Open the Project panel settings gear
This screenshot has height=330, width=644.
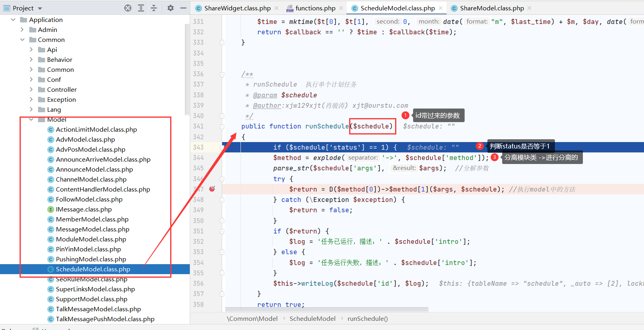pyautogui.click(x=171, y=8)
